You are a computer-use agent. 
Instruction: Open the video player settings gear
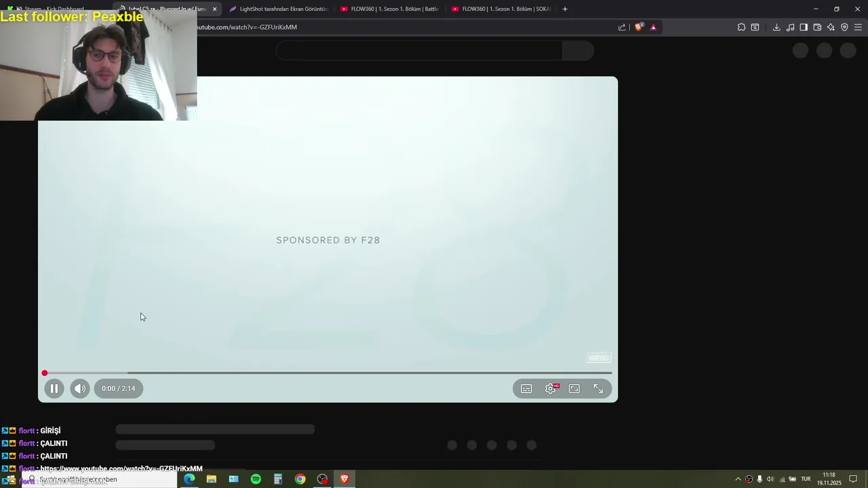click(551, 388)
